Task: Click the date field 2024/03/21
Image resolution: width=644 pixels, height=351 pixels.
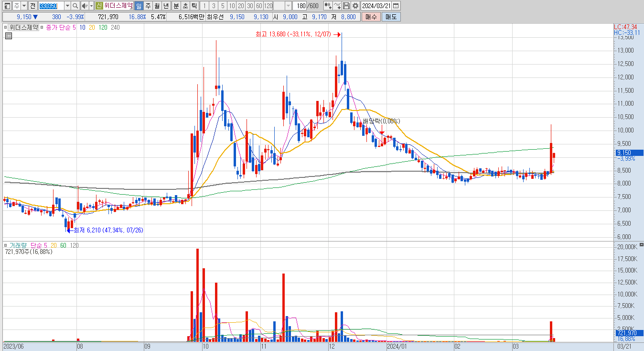Action: (x=376, y=6)
